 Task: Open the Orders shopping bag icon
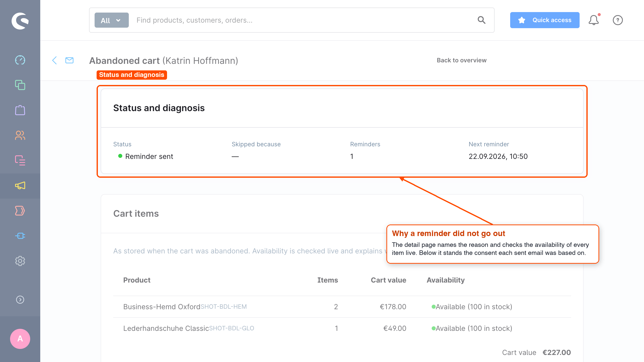pos(20,110)
